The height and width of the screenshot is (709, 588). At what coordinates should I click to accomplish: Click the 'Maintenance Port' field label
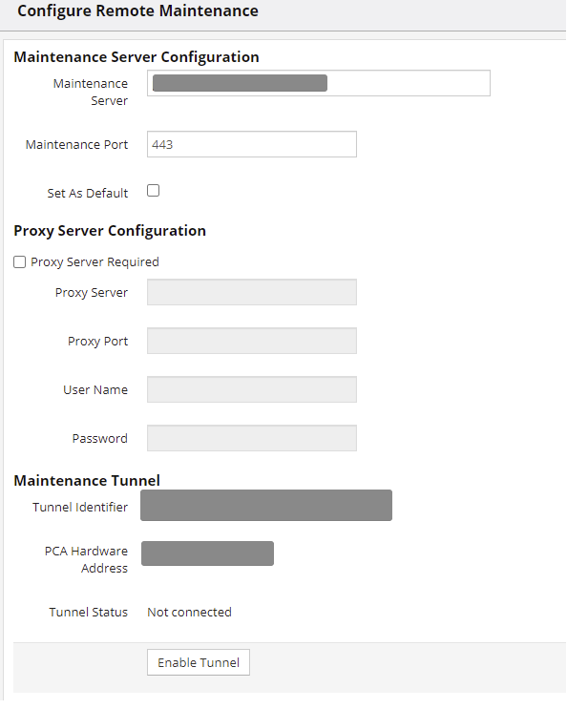pos(76,145)
